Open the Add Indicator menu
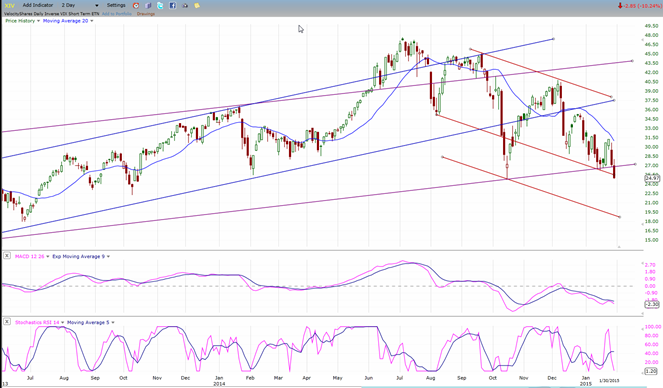Viewport: 663px width, 388px height. click(38, 5)
